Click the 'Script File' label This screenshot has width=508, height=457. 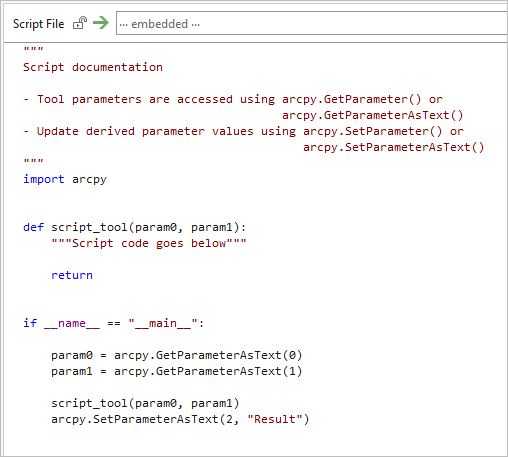coord(39,24)
